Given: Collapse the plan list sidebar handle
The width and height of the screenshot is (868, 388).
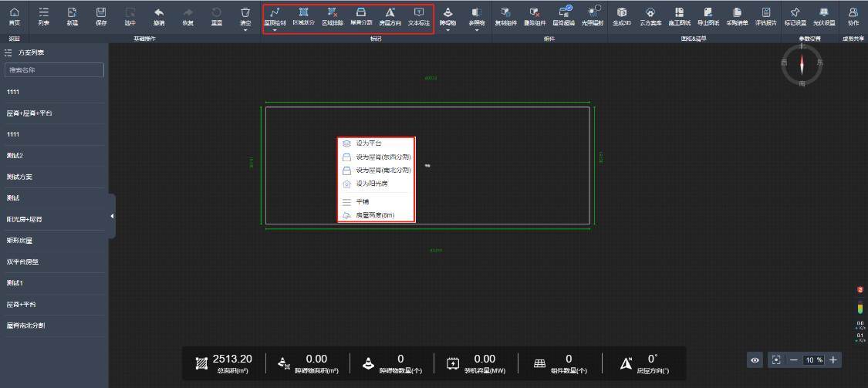Looking at the screenshot, I should [112, 216].
